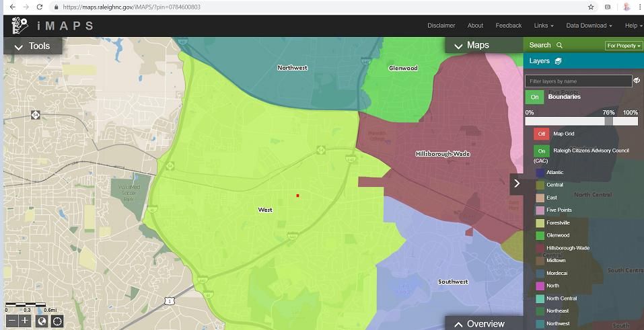This screenshot has height=330, width=644.
Task: Collapse the side panel with right arrow
Action: (x=517, y=183)
